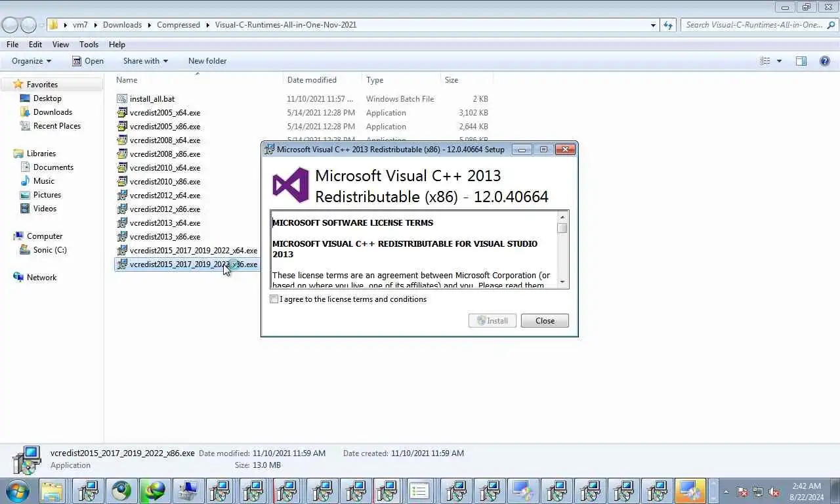Screen dimensions: 840x504
Task: Click the Explorer Forward arrow button
Action: point(28,25)
